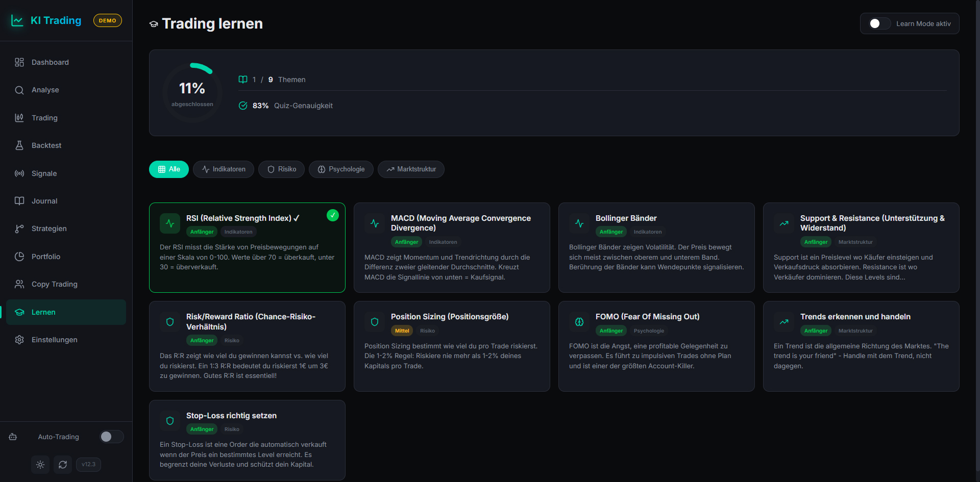Select the Psychologie filter tab
Viewport: 980px width, 482px height.
point(341,169)
